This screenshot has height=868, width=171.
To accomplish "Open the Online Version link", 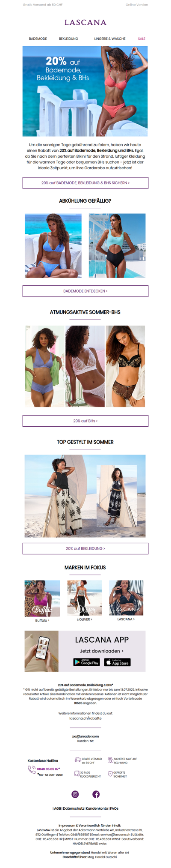I will (137, 5).
